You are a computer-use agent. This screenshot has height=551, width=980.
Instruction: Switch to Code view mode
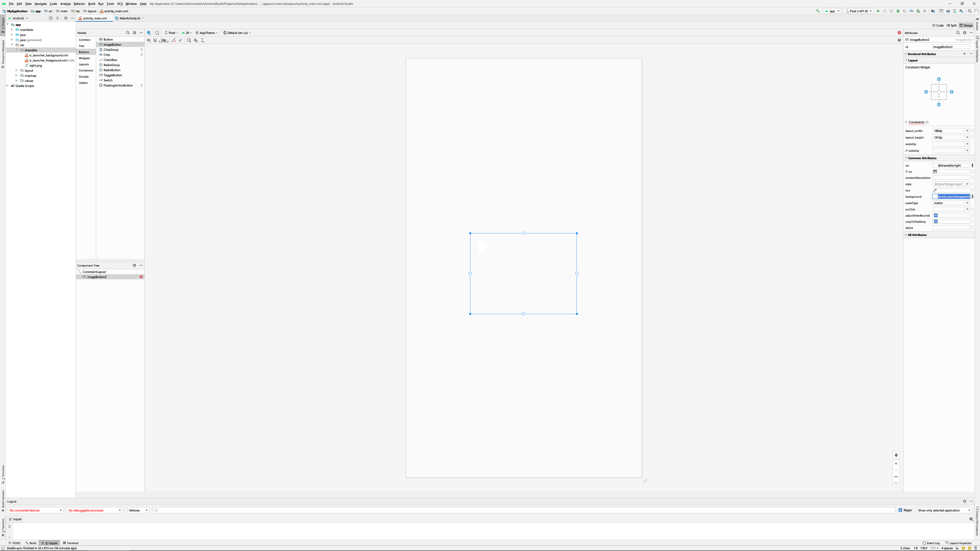coord(938,26)
